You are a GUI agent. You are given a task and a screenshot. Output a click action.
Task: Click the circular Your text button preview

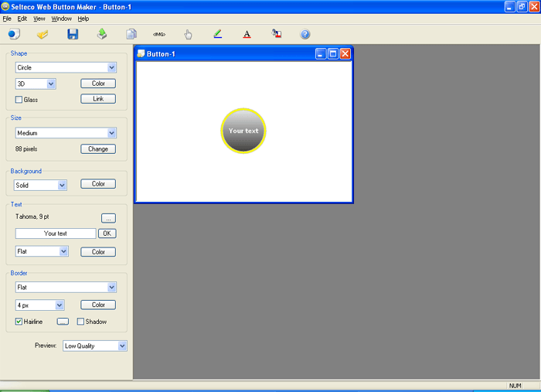[243, 131]
